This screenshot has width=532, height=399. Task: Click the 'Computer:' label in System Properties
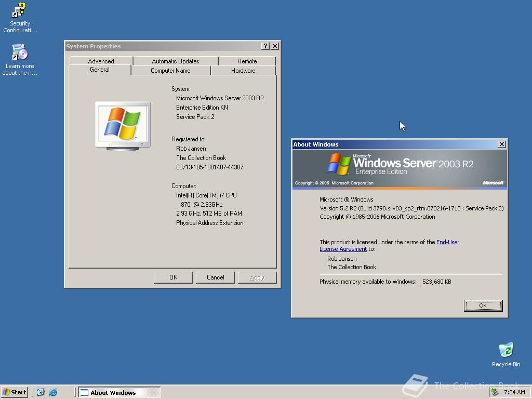pos(183,186)
